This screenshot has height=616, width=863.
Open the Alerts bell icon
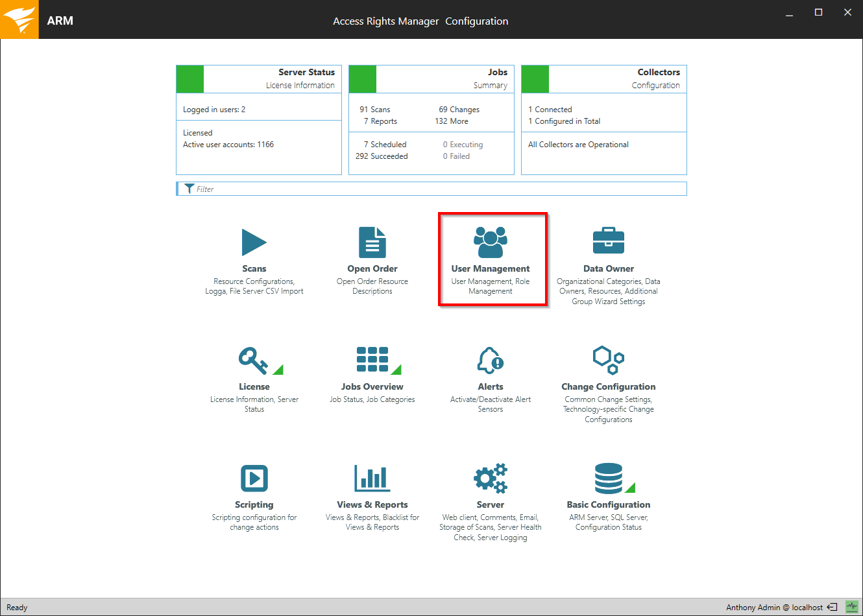491,361
